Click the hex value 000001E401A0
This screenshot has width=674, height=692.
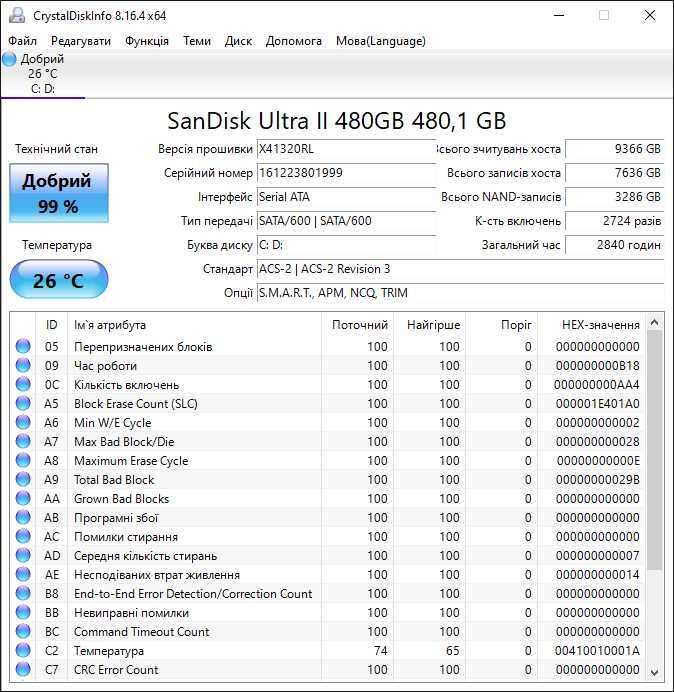597,404
